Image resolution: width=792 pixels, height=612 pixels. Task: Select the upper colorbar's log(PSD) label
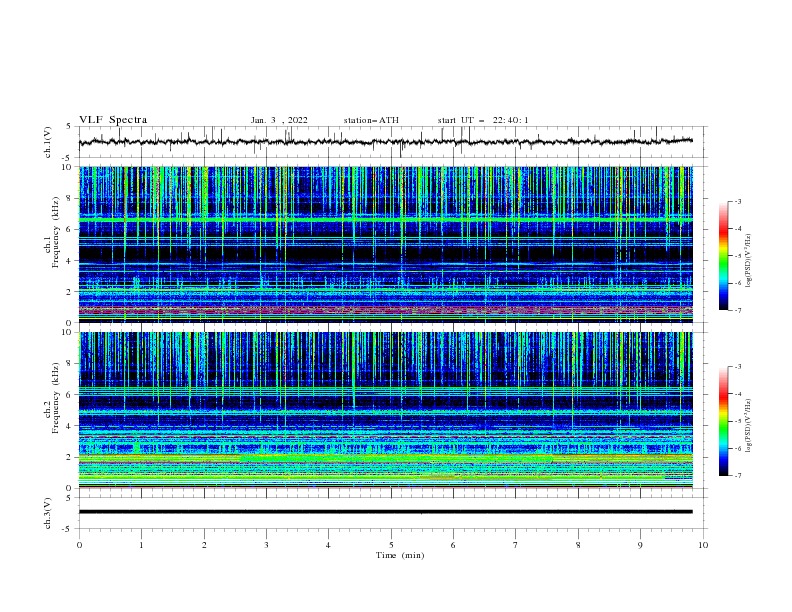pyautogui.click(x=748, y=261)
